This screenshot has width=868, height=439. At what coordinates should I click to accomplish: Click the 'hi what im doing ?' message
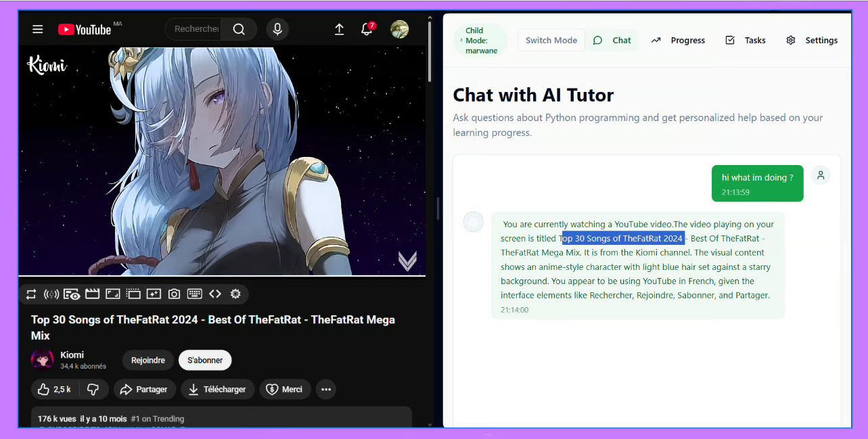coord(758,183)
